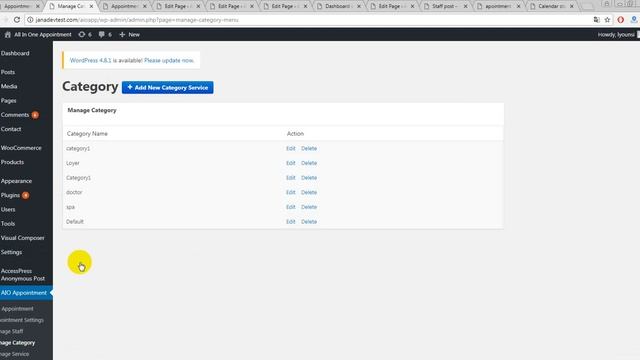Open site info icon beside URL
640x360 pixels.
click(30, 20)
